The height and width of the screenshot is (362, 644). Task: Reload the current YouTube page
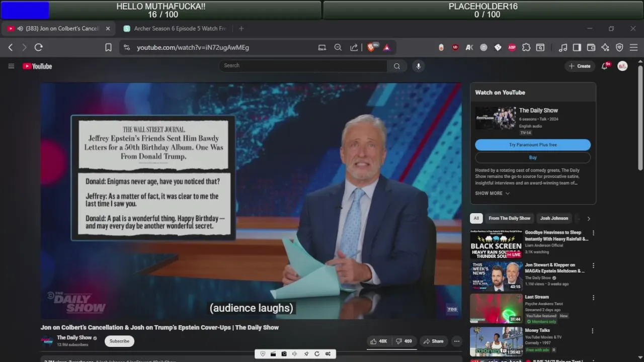[x=38, y=47]
